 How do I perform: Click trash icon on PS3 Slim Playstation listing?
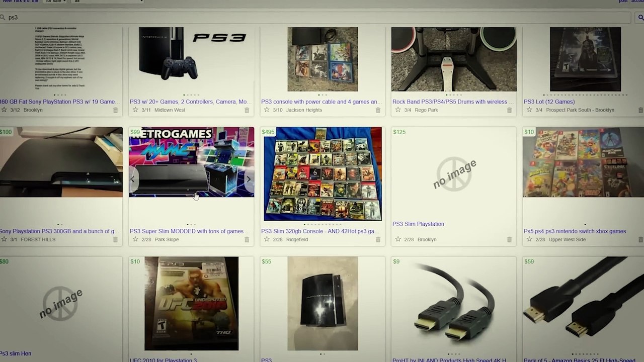[x=509, y=240]
